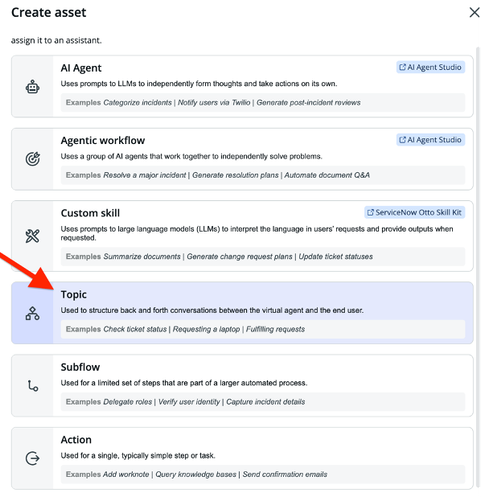The image size is (481, 497).
Task: Select the Action asset heading
Action: 76,440
